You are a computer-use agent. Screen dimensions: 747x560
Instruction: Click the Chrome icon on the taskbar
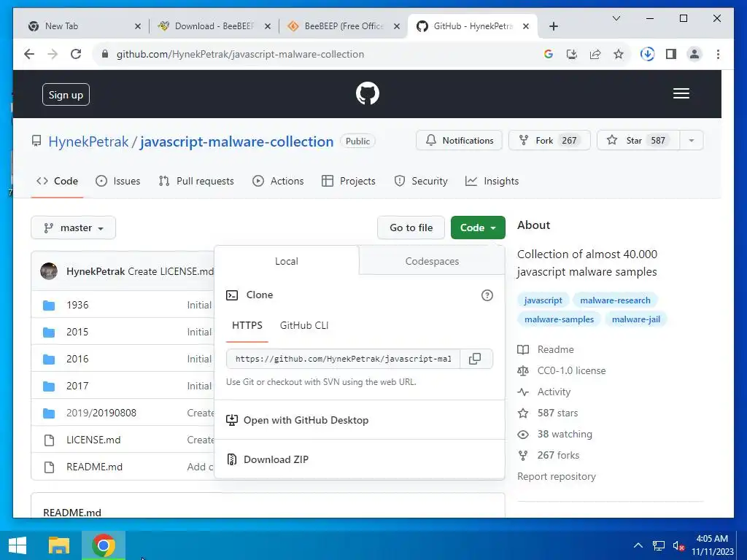click(x=104, y=545)
